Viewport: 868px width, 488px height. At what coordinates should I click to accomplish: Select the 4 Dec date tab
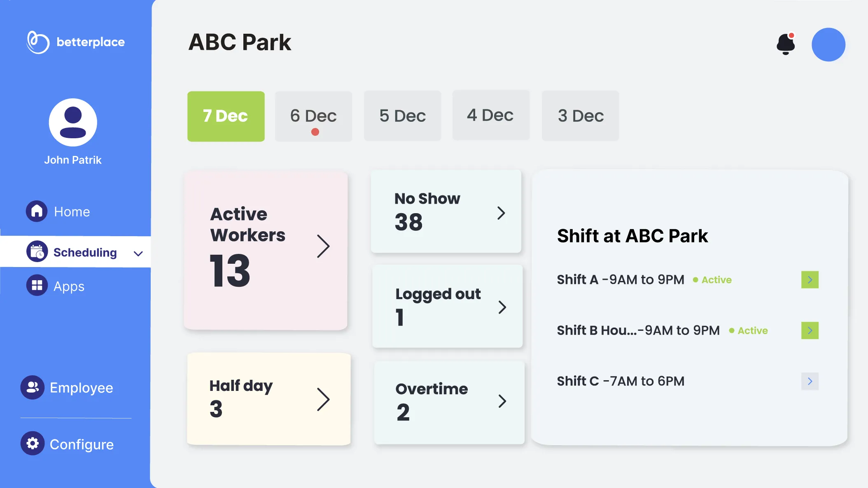pyautogui.click(x=490, y=115)
